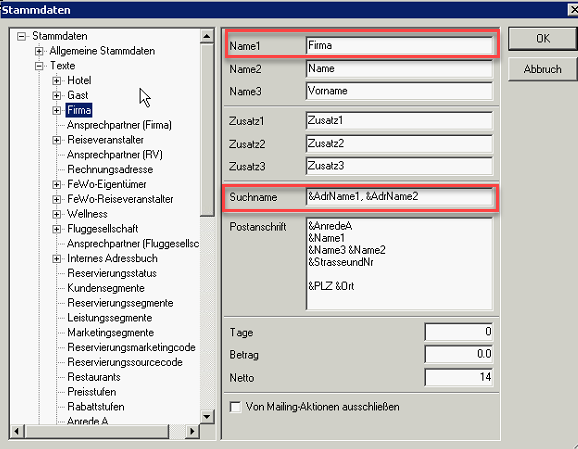Expand the Fluggesellschaft node

[x=56, y=229]
